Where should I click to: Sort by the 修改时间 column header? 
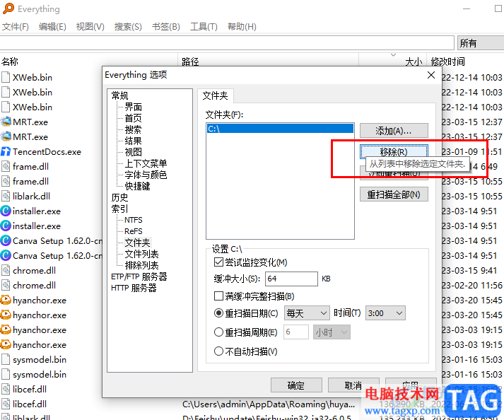tap(447, 62)
